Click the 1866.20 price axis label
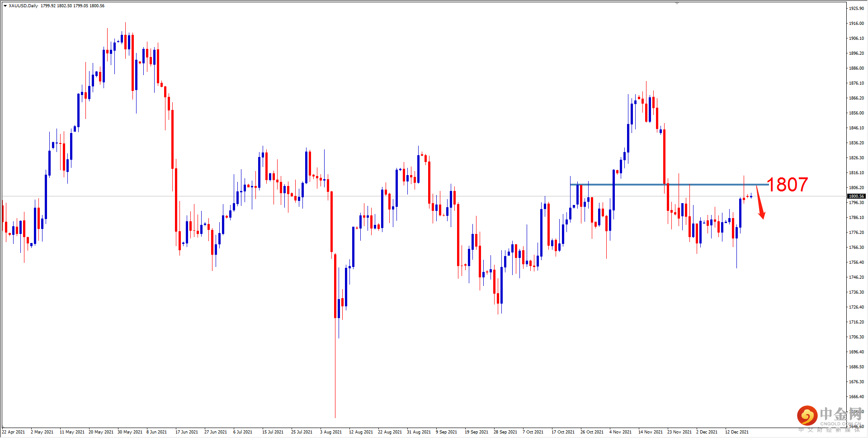 (x=856, y=98)
